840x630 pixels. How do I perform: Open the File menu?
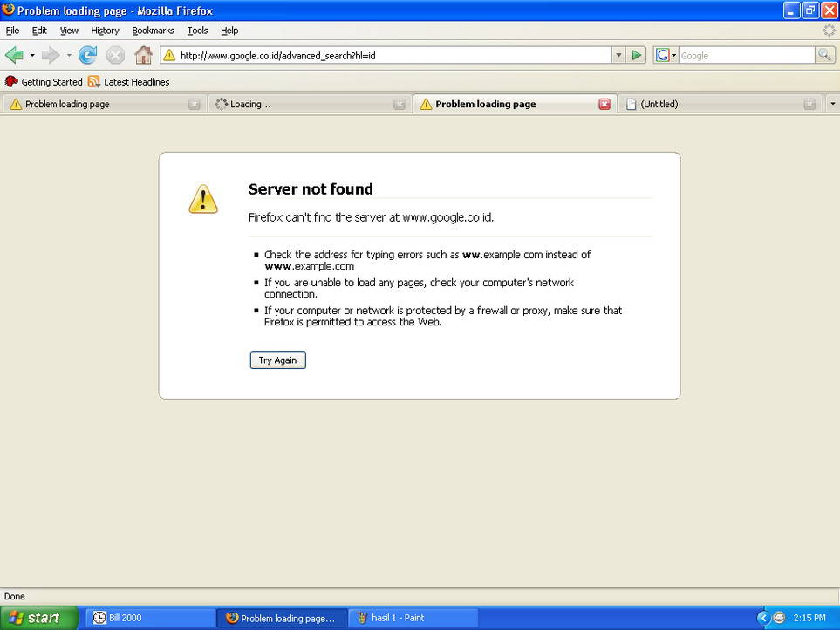[12, 31]
